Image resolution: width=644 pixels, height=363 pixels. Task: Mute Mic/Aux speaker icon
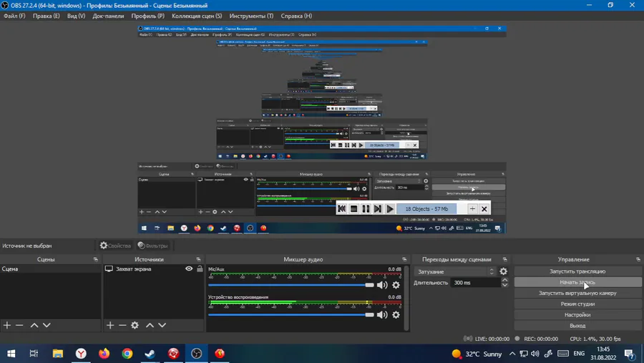[x=382, y=285]
